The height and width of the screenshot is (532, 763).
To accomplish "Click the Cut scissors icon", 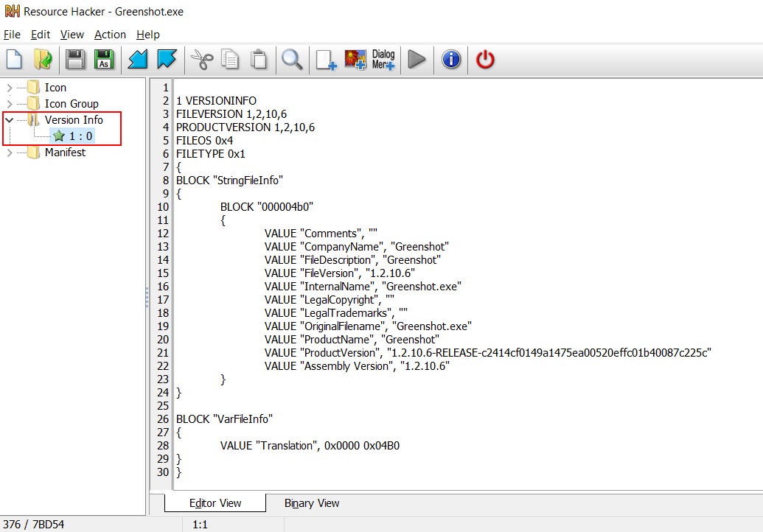I will tap(201, 60).
